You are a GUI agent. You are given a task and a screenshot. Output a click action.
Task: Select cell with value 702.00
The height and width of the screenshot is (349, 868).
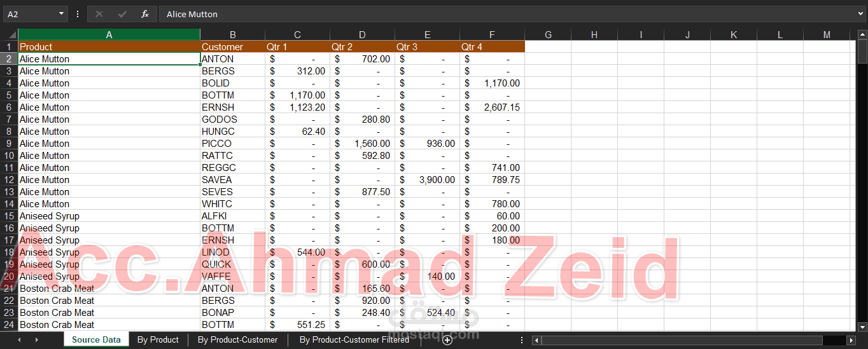click(x=362, y=59)
